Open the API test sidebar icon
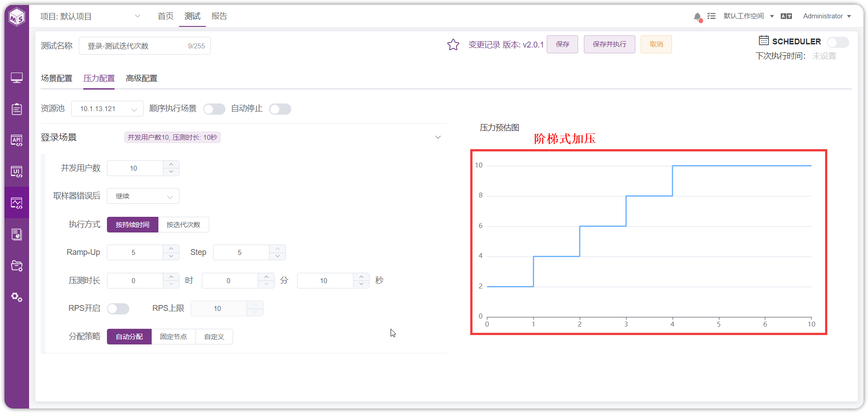Image resolution: width=868 pixels, height=413 pixels. point(17,140)
